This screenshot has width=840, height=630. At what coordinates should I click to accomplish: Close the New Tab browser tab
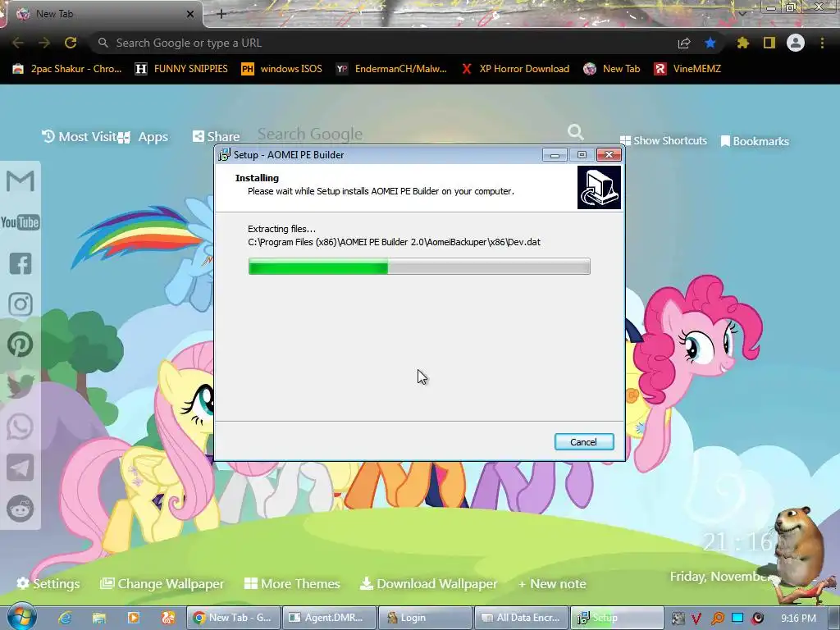(x=190, y=14)
